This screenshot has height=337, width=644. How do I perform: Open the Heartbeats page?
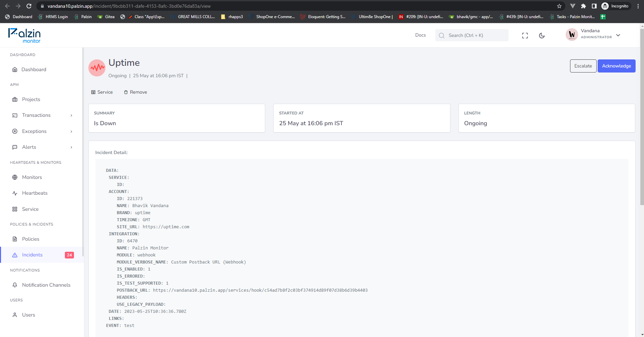pos(35,193)
